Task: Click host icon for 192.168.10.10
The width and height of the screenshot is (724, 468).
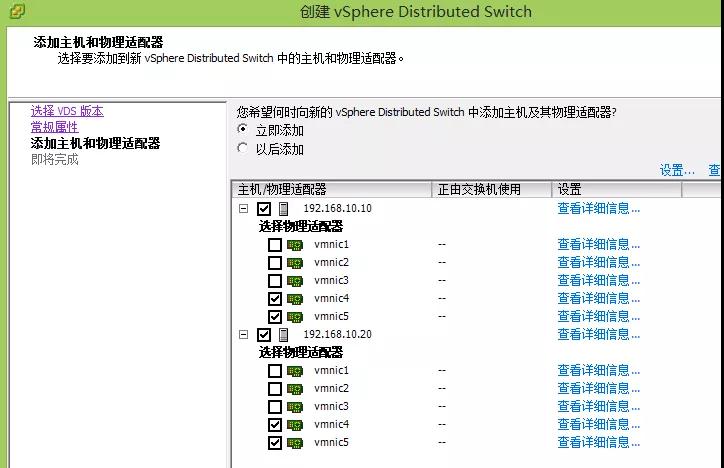Action: (x=284, y=209)
